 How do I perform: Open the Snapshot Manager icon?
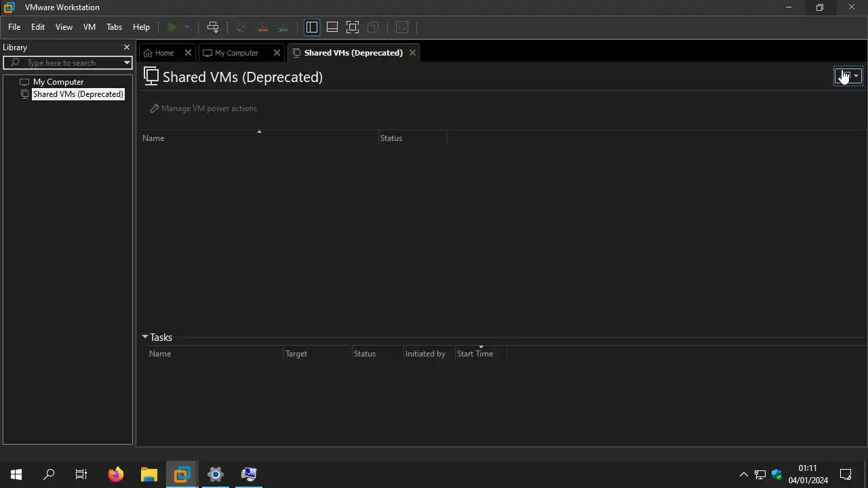coord(283,27)
